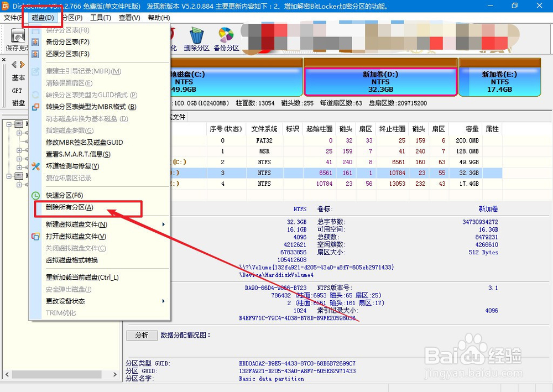
Task: Click the 标识 column header
Action: 292,129
